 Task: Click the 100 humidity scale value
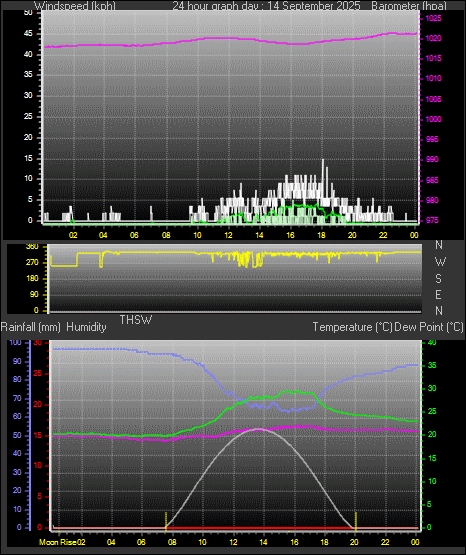(x=16, y=342)
